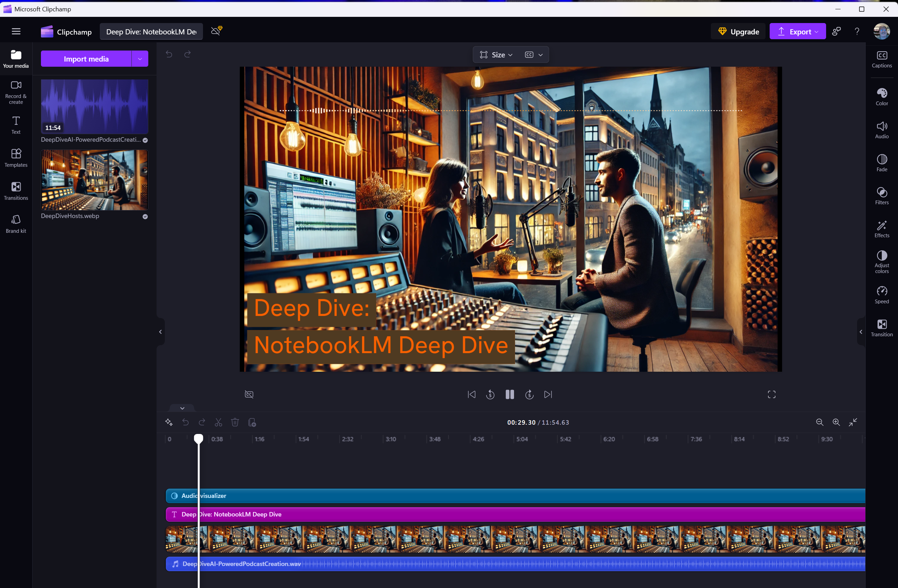
Task: Pause the playback
Action: [510, 394]
